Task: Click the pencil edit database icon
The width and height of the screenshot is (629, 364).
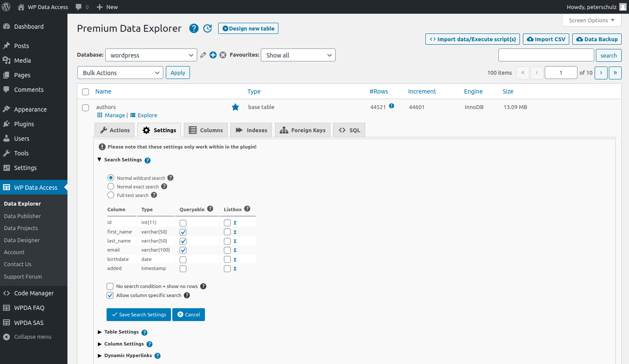Action: [x=203, y=55]
